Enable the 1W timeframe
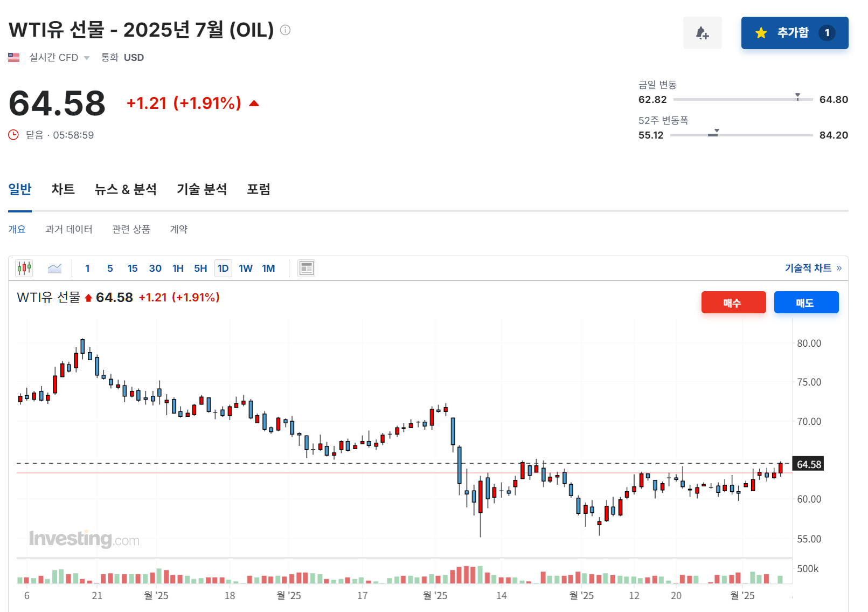The height and width of the screenshot is (612, 868). (x=246, y=268)
